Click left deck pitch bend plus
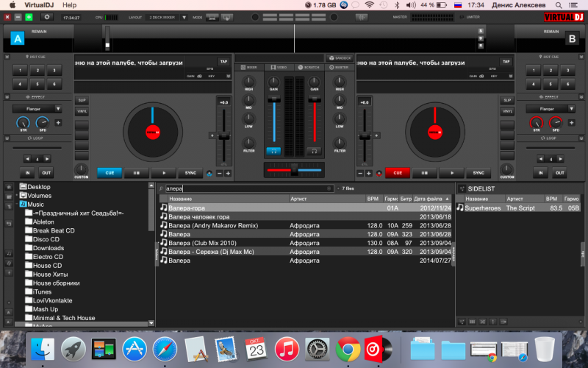The image size is (588, 368). pyautogui.click(x=228, y=173)
